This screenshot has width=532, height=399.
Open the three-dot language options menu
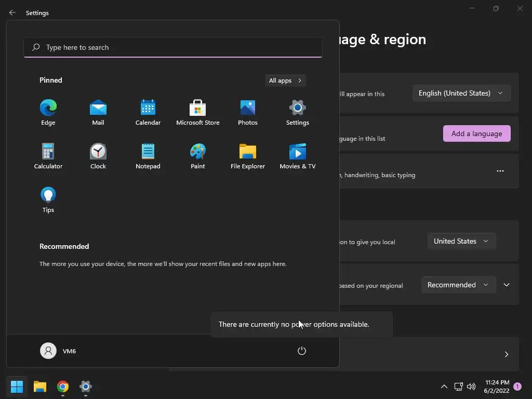tap(500, 171)
